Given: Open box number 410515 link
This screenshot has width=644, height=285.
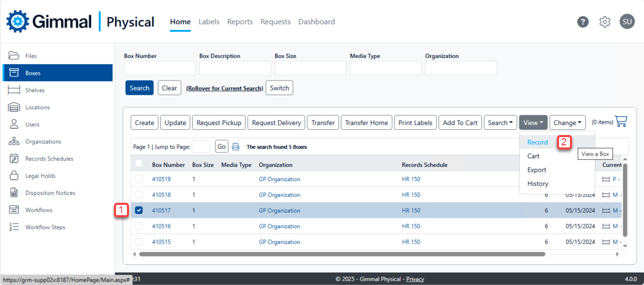Looking at the screenshot, I should pos(161,242).
